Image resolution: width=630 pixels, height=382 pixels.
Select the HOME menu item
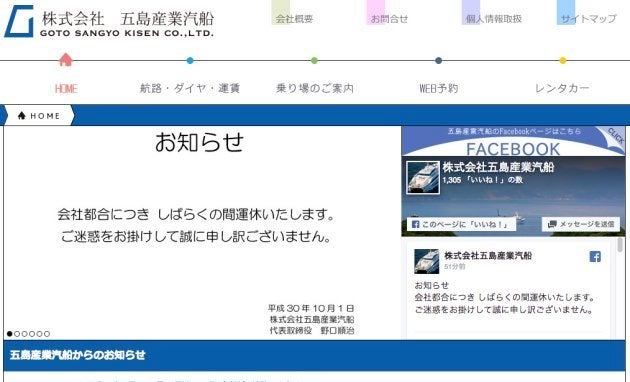coord(66,88)
